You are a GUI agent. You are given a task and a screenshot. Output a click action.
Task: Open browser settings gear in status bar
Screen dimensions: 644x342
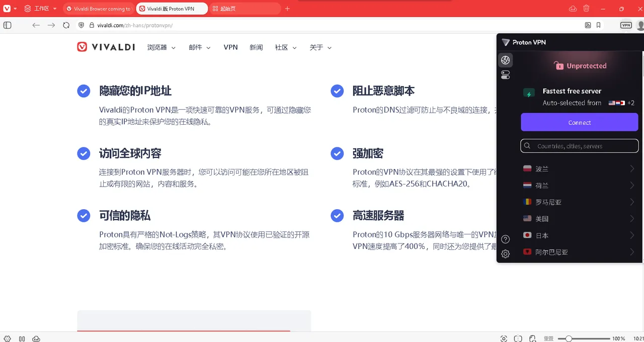point(7,338)
